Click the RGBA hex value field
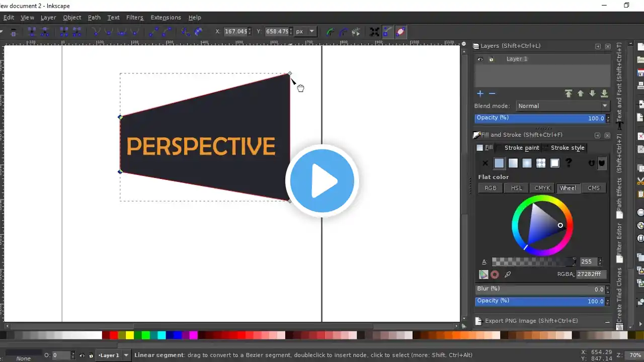This screenshot has width=644, height=362. [x=591, y=275]
